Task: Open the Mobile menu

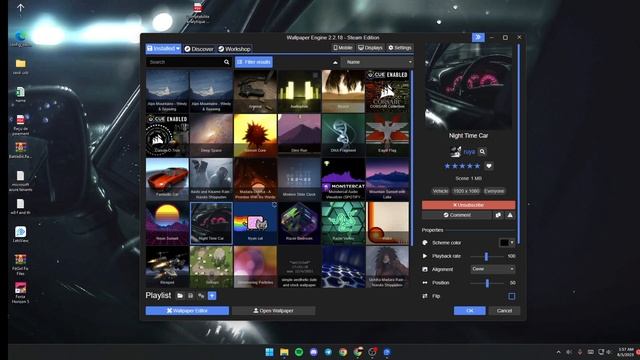Action: pos(342,48)
